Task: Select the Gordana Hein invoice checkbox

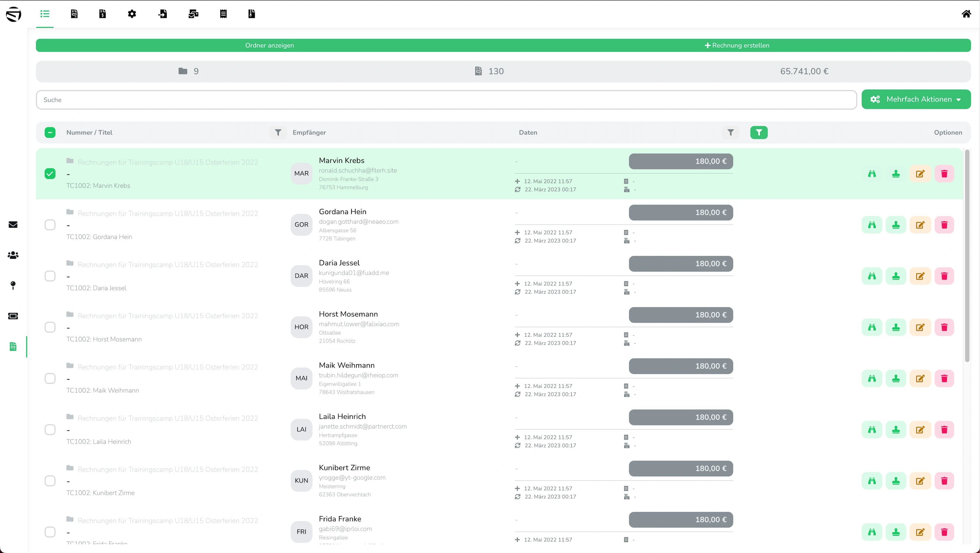Action: pos(50,225)
